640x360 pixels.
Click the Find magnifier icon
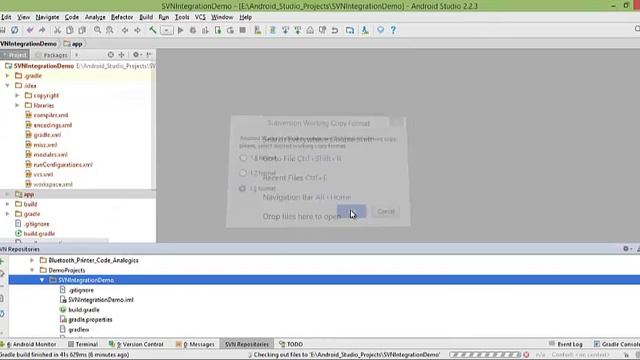pos(97,30)
